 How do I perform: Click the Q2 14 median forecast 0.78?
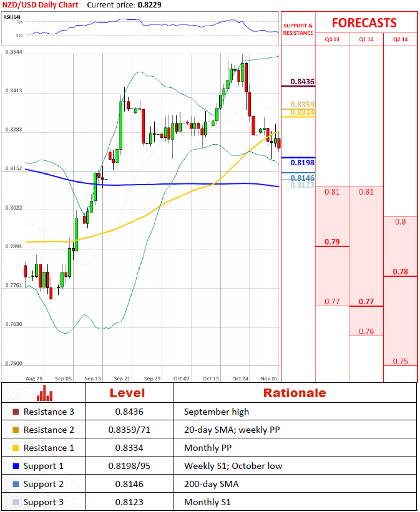401,272
